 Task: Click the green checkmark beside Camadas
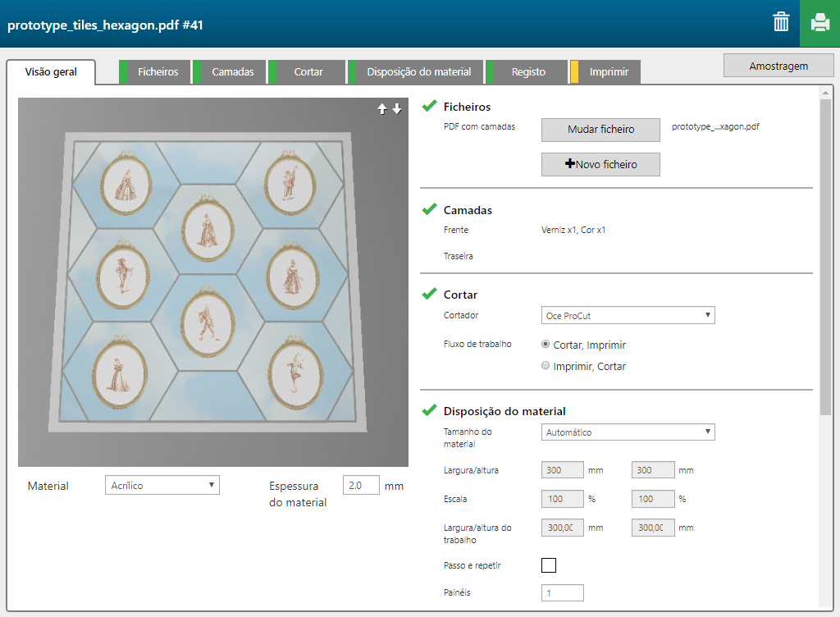[x=429, y=209]
